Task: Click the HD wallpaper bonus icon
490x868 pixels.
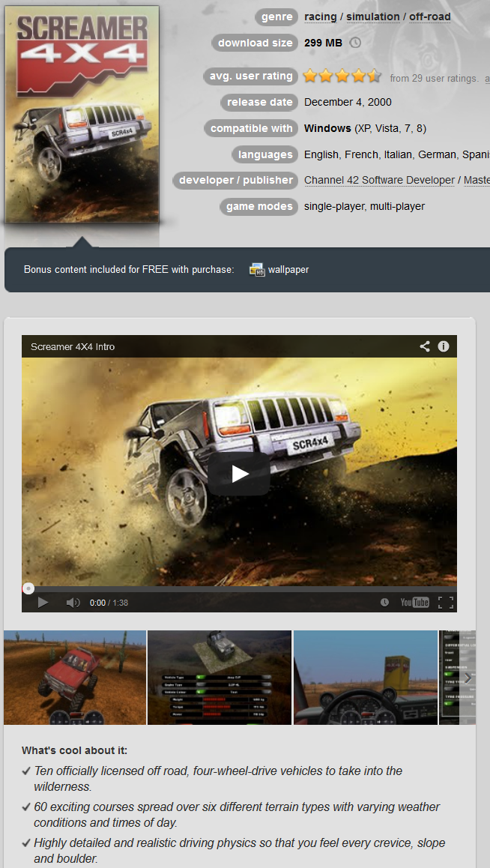Action: point(257,270)
